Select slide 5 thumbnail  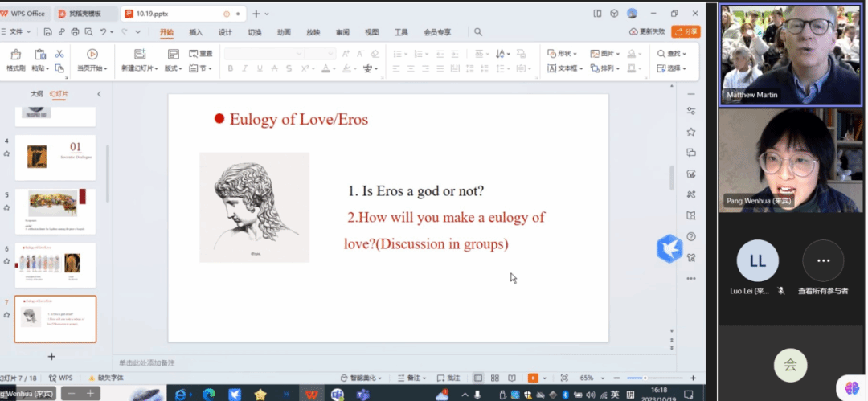coord(55,212)
